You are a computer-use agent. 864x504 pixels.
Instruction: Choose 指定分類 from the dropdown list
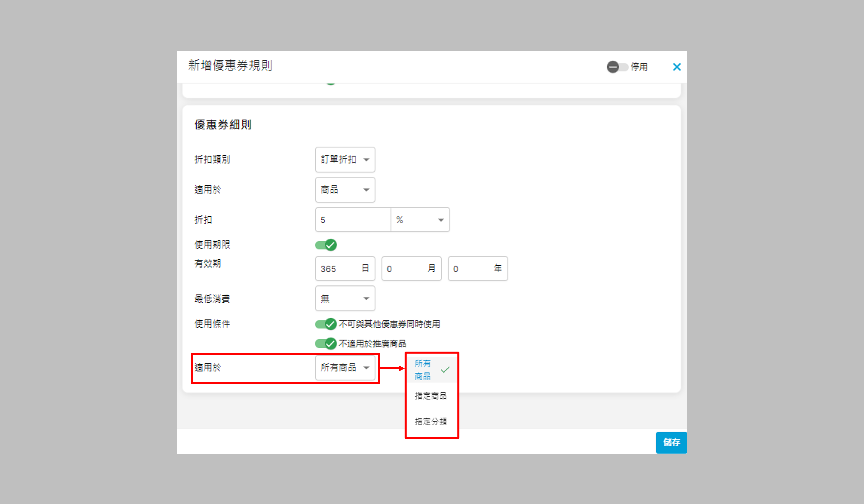coord(431,422)
